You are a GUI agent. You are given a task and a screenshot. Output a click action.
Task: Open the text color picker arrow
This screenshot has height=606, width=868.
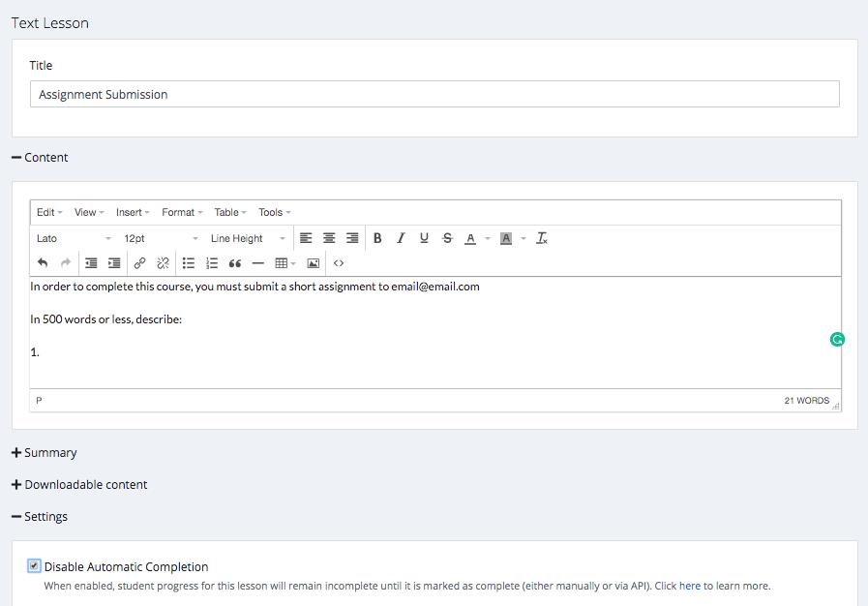[488, 238]
